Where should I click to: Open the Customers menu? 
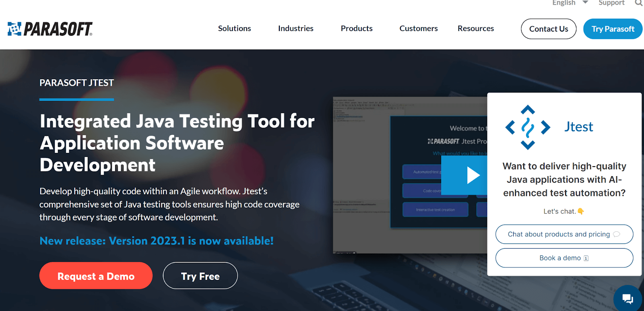pos(419,29)
